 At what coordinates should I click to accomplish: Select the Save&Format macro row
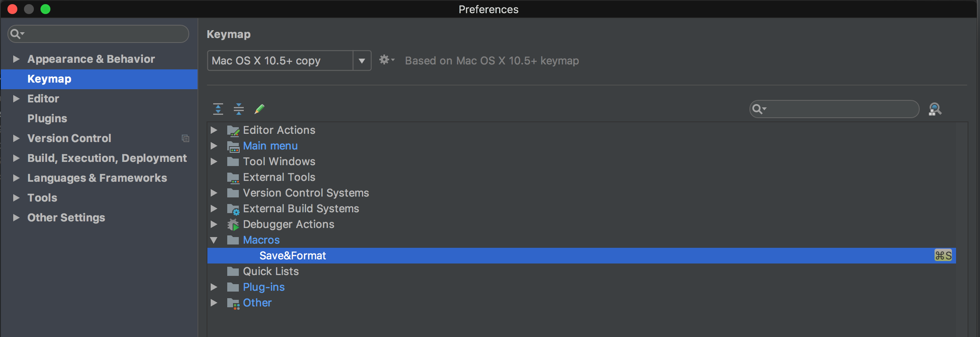coord(293,256)
